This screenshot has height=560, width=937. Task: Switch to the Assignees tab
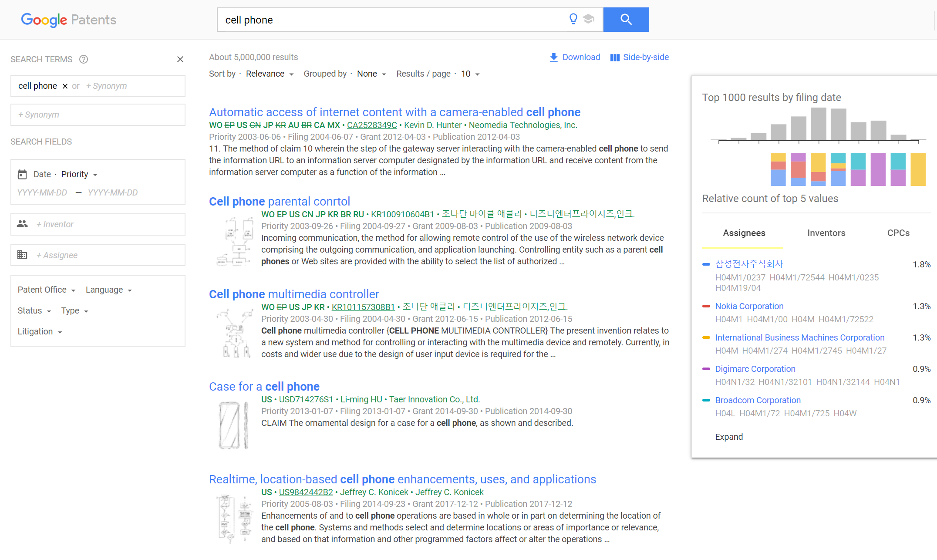click(x=744, y=233)
